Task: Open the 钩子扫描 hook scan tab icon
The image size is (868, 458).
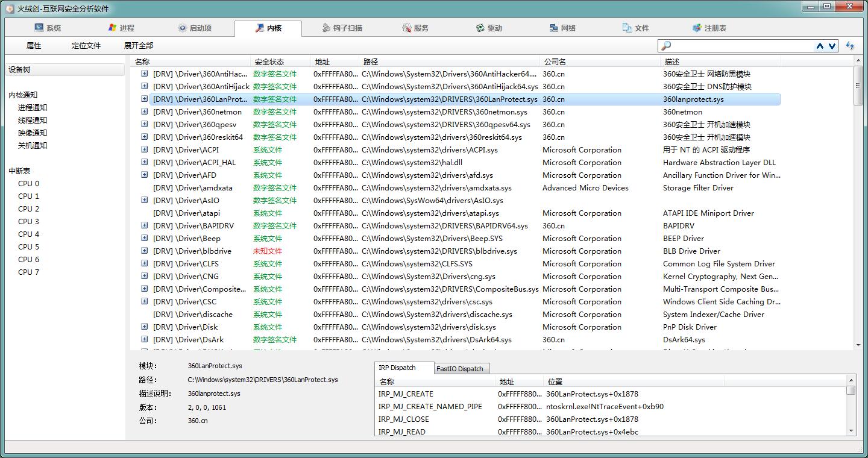Action: (x=326, y=28)
